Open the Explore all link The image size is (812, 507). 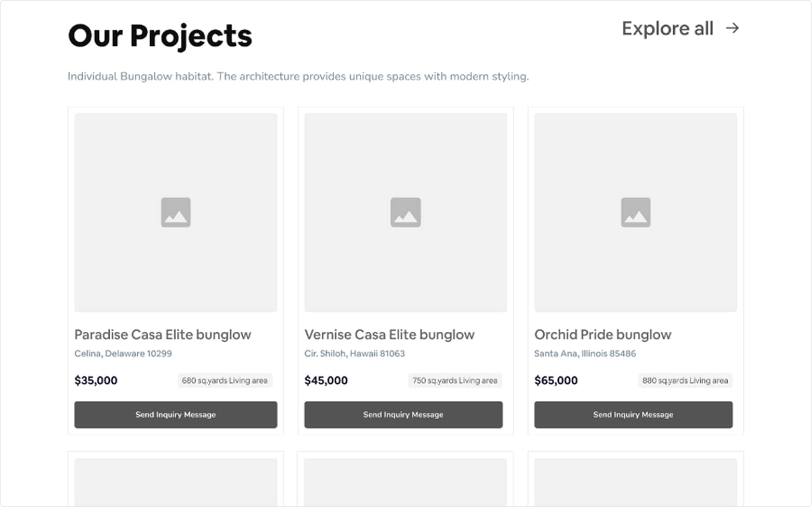pyautogui.click(x=667, y=29)
